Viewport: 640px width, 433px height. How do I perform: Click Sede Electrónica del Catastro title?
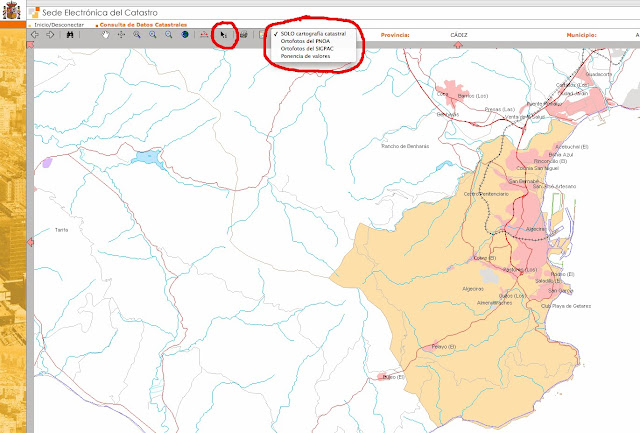point(100,13)
